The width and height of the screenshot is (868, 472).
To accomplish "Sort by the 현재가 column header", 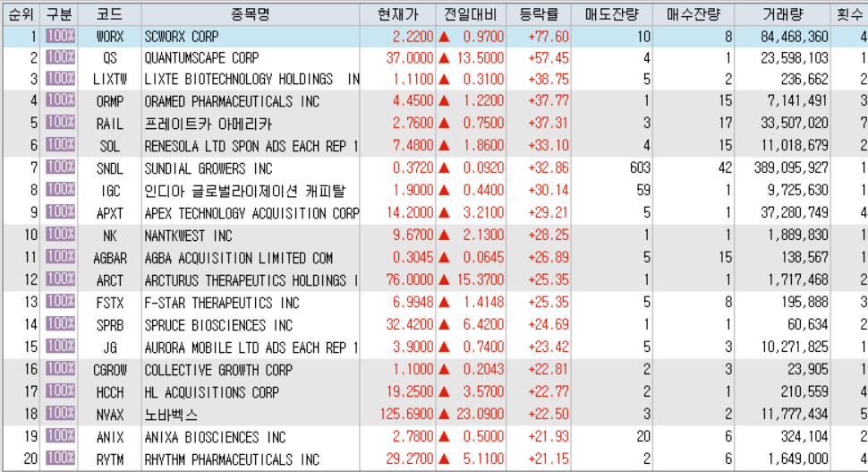I will pos(397,13).
